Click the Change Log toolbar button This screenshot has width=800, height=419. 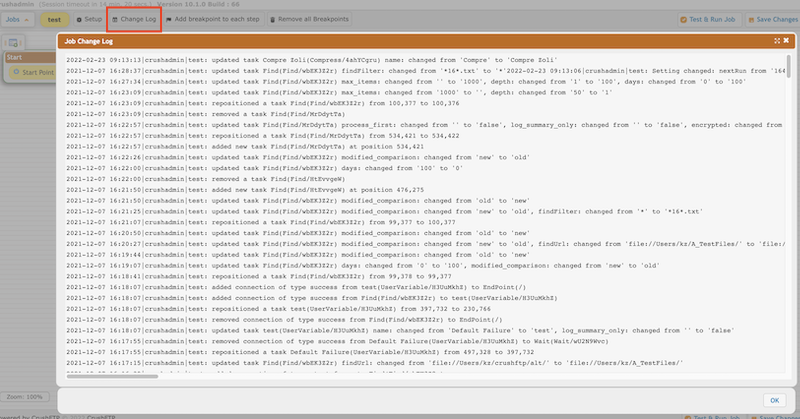(134, 19)
